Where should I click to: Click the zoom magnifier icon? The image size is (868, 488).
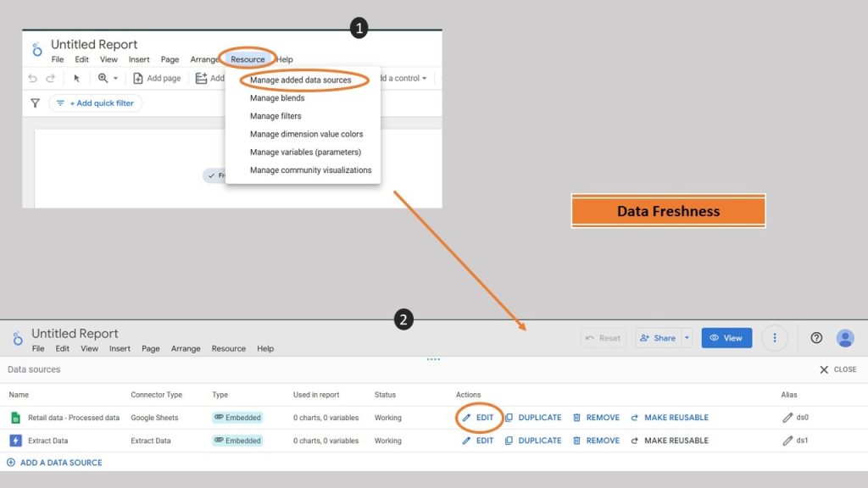point(103,78)
